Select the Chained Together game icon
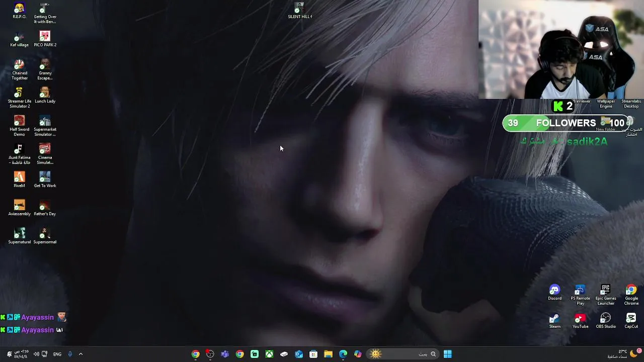The width and height of the screenshot is (644, 362). click(x=19, y=69)
